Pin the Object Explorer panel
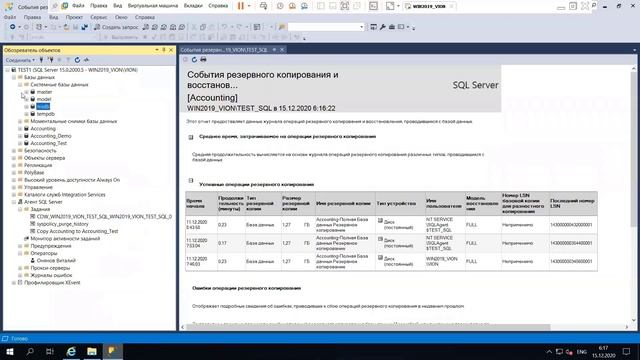The width and height of the screenshot is (640, 360). pos(164,50)
